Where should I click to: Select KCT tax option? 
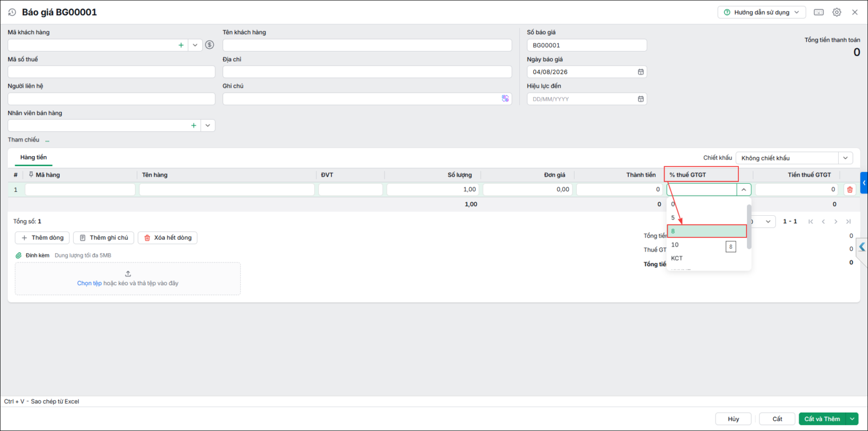(x=706, y=258)
